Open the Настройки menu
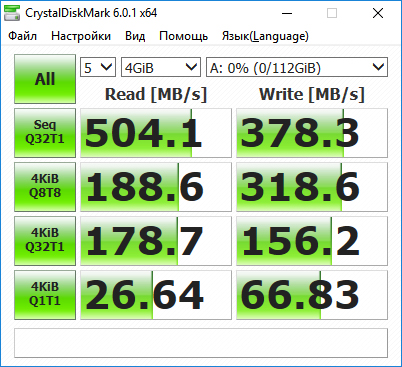The image size is (402, 367). tap(81, 36)
